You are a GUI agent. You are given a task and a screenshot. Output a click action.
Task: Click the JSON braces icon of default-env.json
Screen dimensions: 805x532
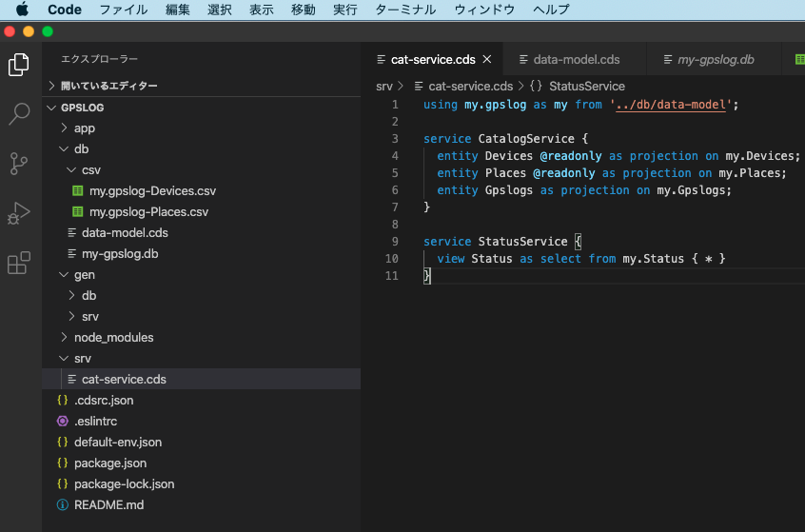tap(63, 443)
